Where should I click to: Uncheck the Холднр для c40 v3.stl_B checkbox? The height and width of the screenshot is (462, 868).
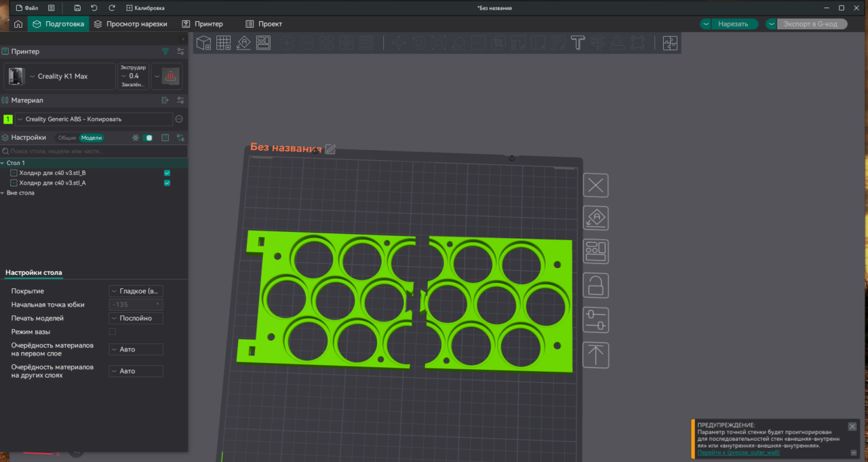click(167, 173)
